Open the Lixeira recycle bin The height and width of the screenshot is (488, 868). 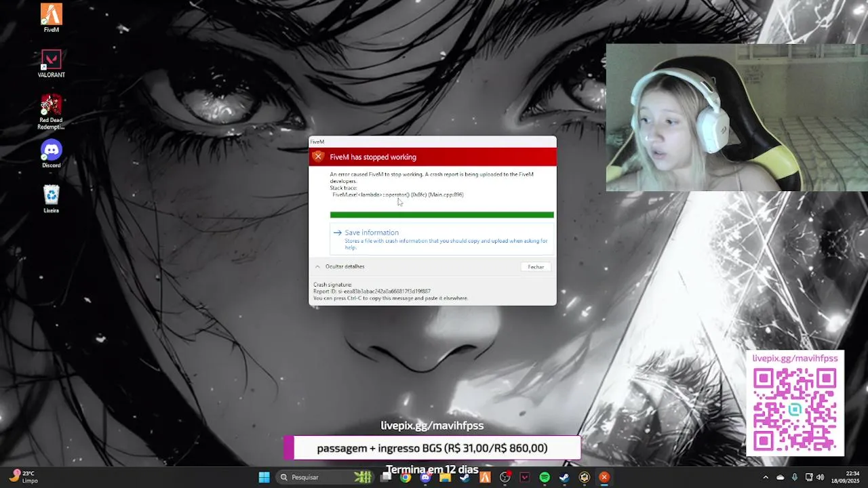[52, 199]
